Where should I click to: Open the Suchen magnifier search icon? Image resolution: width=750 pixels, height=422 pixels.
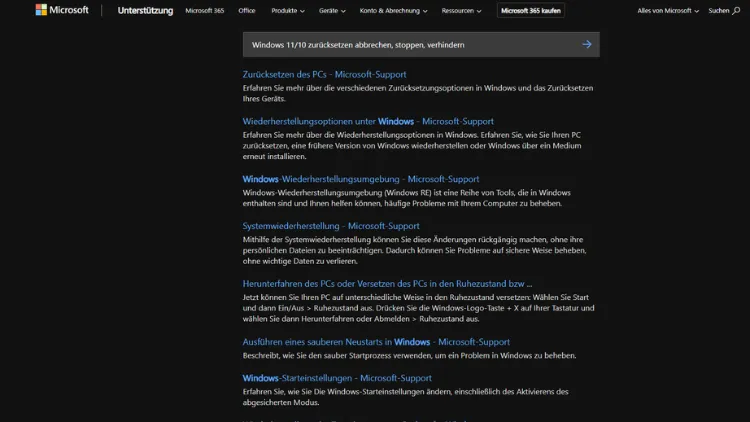click(736, 11)
